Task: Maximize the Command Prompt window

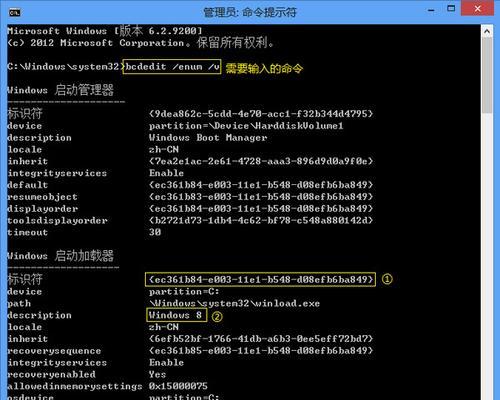Action: point(451,9)
